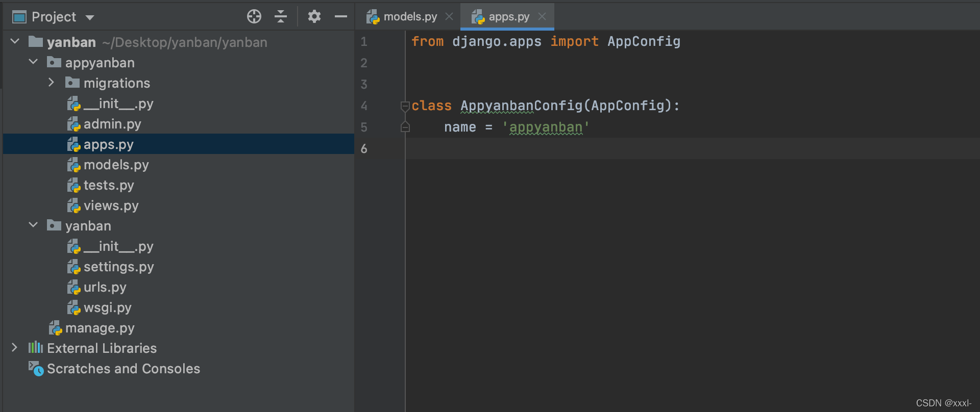Select apps.py in the project tree
This screenshot has height=412, width=980.
pyautogui.click(x=179, y=144)
